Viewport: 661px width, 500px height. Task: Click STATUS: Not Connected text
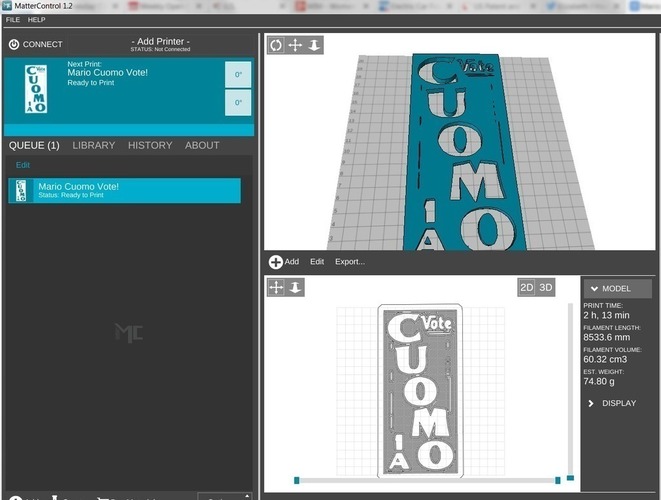[x=160, y=49]
